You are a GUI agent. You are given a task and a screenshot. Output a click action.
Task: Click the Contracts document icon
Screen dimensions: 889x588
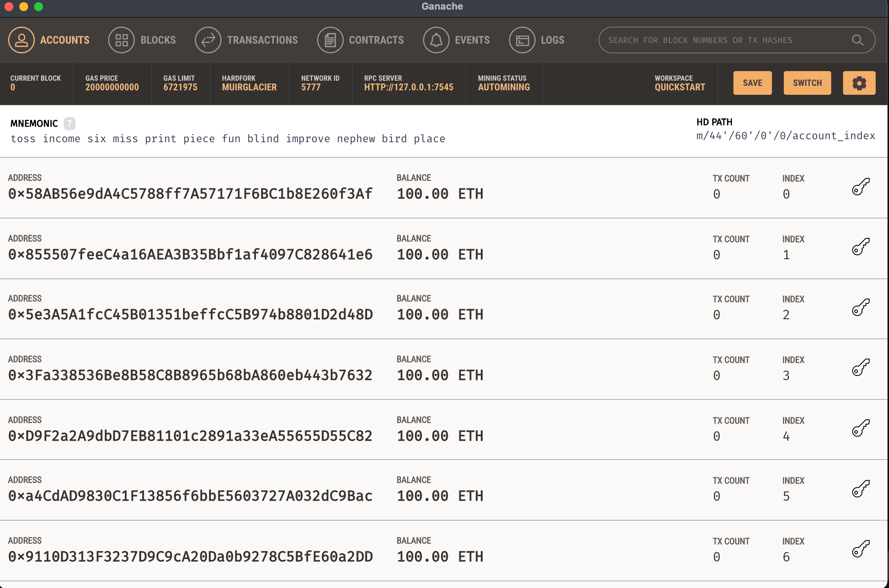(330, 40)
